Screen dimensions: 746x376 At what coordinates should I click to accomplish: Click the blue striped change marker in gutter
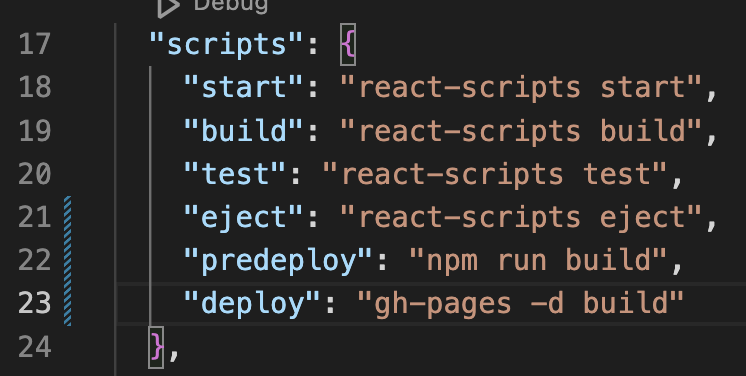[x=68, y=261]
